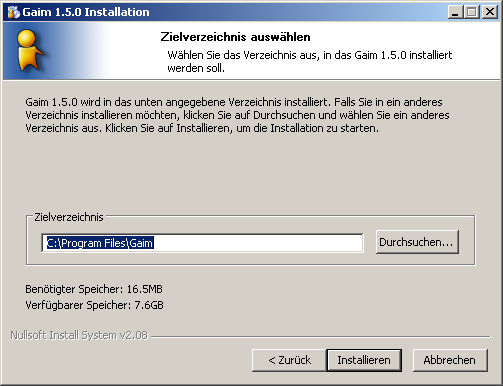Cancel setup via Abbrechen button
This screenshot has width=503, height=386.
click(x=450, y=360)
